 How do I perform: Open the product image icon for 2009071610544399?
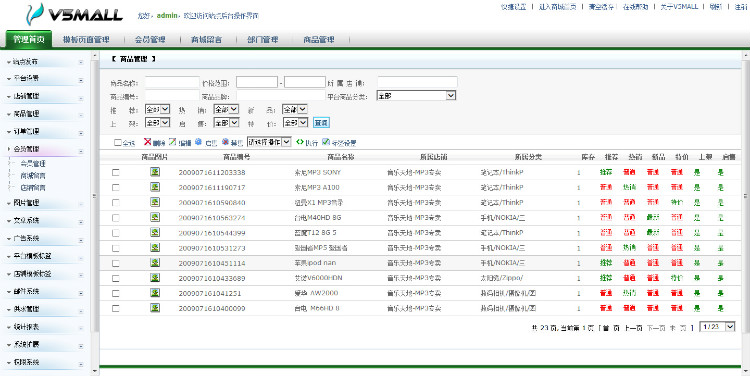pos(155,232)
